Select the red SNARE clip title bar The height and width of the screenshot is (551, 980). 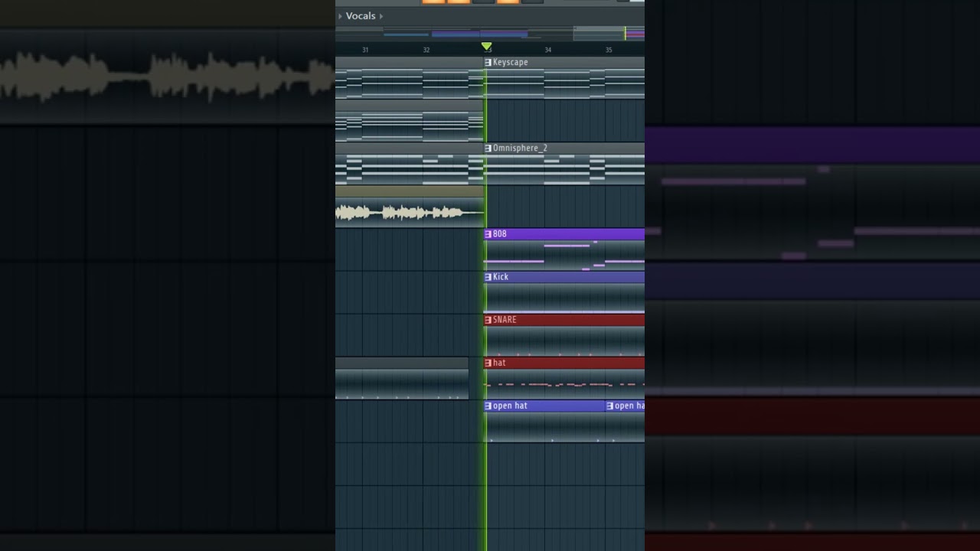[564, 319]
